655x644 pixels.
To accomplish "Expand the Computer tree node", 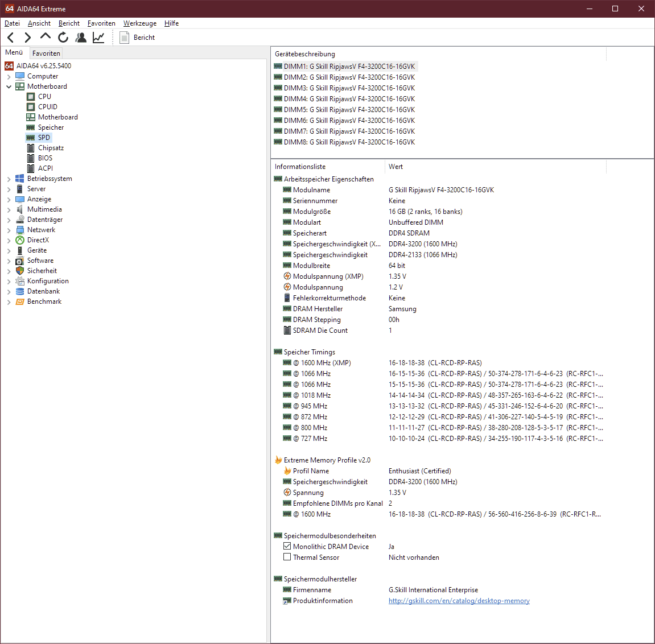I will (x=9, y=77).
